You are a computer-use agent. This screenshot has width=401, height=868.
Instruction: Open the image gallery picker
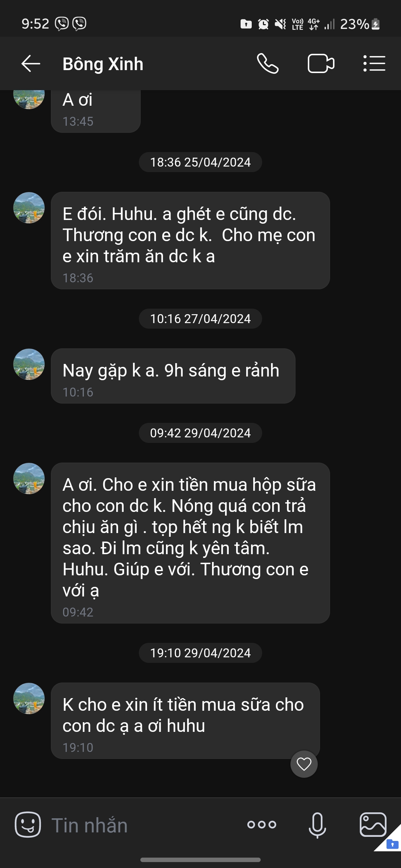pyautogui.click(x=373, y=824)
